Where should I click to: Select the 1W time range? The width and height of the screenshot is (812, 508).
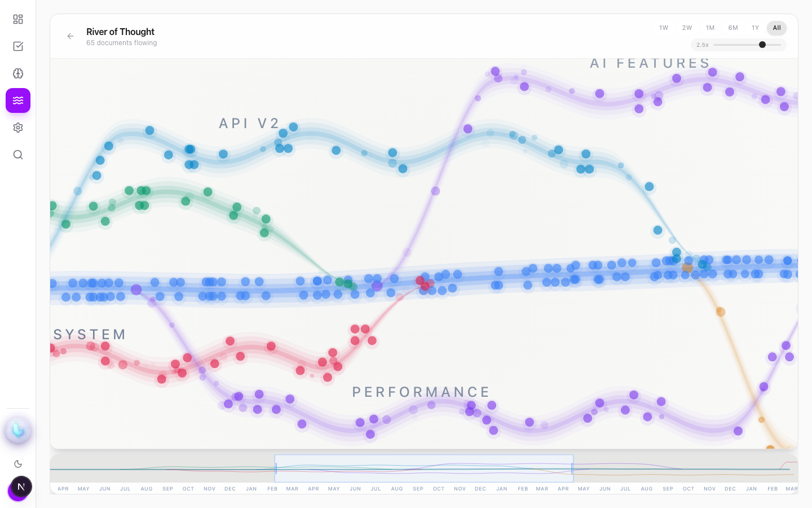tap(664, 28)
